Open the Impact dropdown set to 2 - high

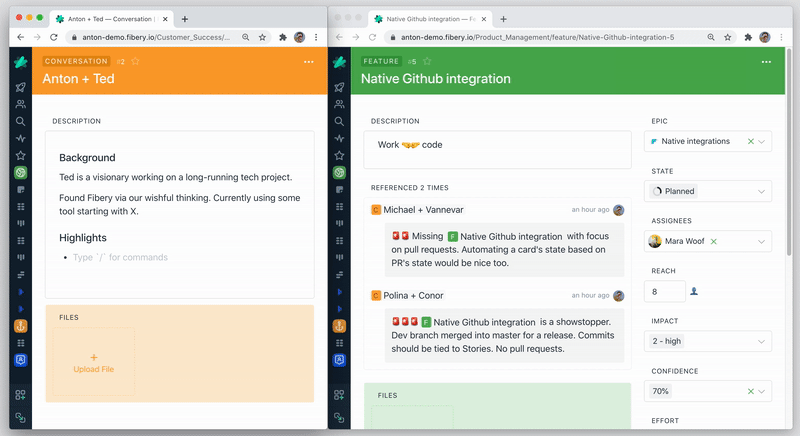coord(763,341)
